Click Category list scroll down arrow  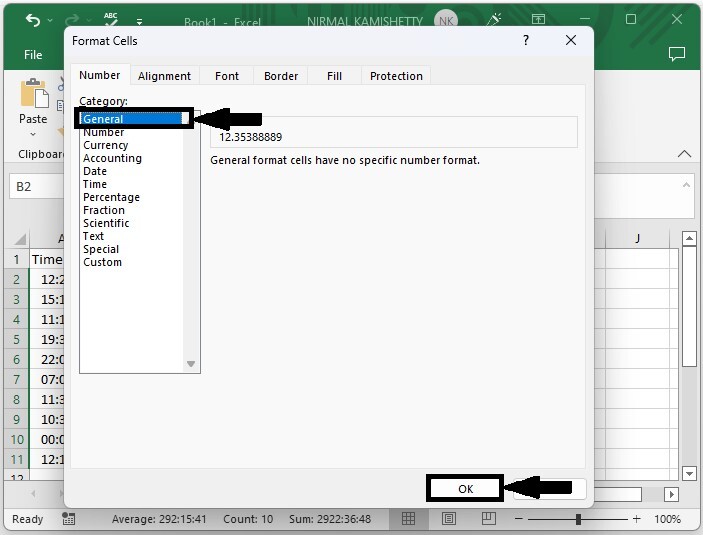click(x=191, y=364)
